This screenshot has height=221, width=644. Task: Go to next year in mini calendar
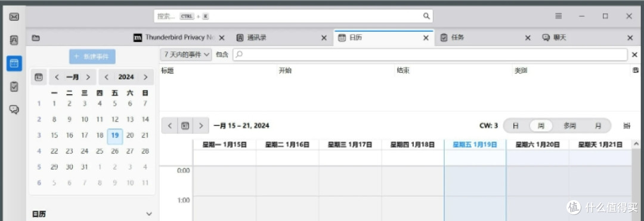145,77
